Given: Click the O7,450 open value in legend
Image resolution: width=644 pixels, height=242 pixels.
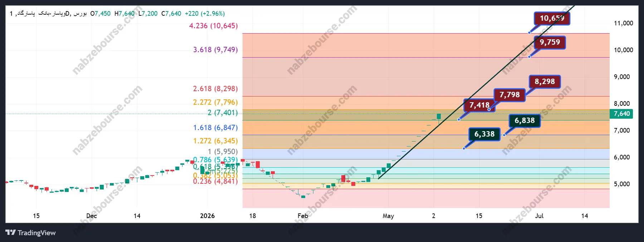Looking at the screenshot, I should point(101,14).
